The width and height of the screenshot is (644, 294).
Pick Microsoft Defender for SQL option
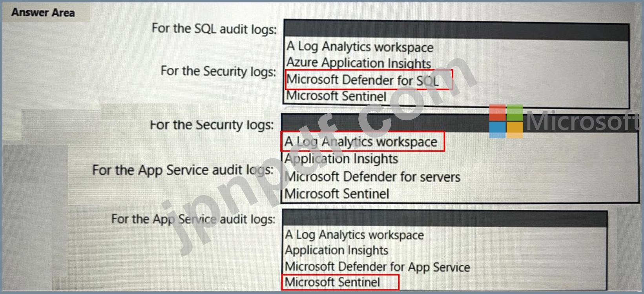[363, 80]
